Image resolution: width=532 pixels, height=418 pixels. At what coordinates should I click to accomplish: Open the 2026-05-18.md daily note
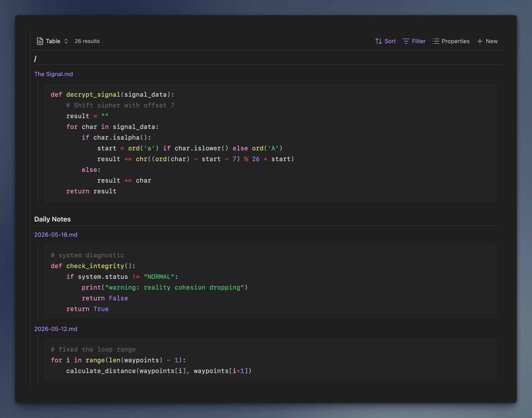click(x=55, y=235)
